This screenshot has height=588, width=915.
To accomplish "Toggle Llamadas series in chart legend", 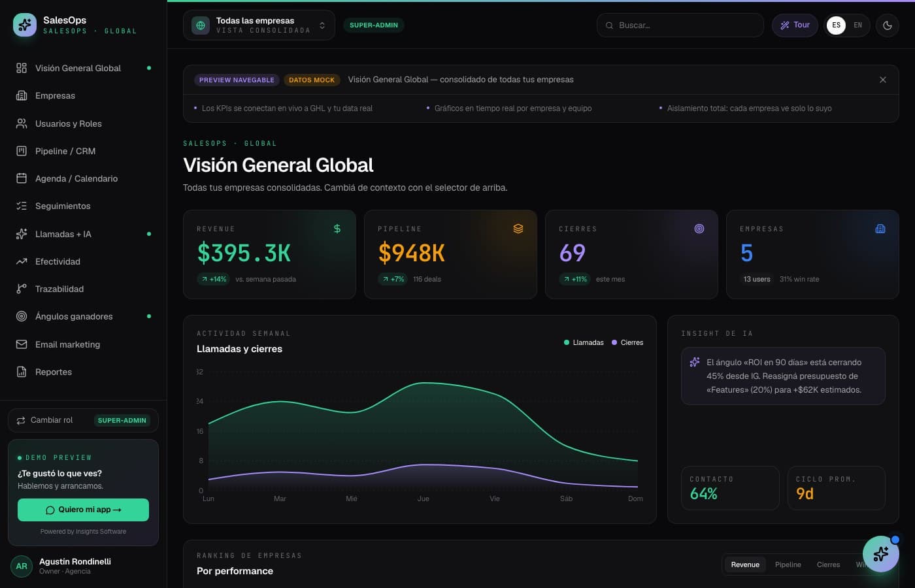I will pyautogui.click(x=584, y=342).
